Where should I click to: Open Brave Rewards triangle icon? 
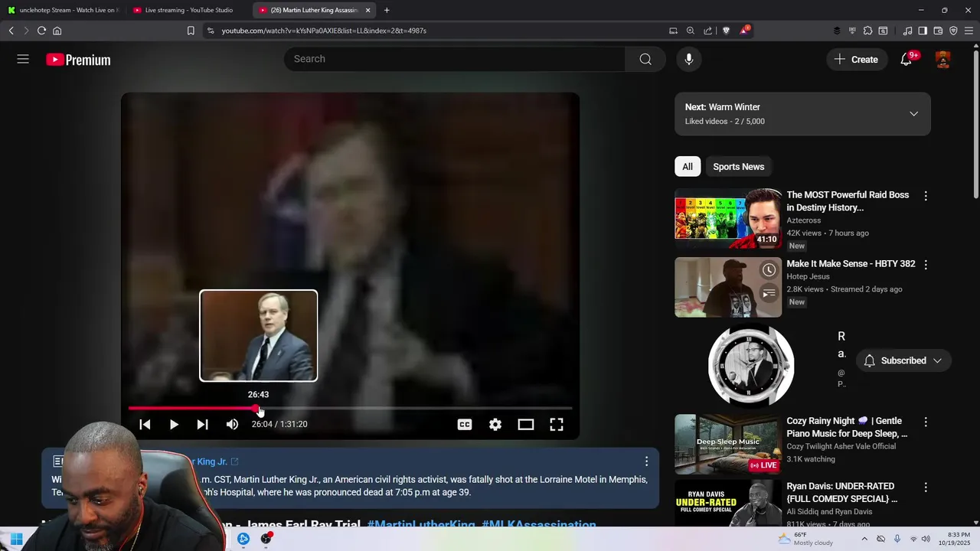click(744, 31)
